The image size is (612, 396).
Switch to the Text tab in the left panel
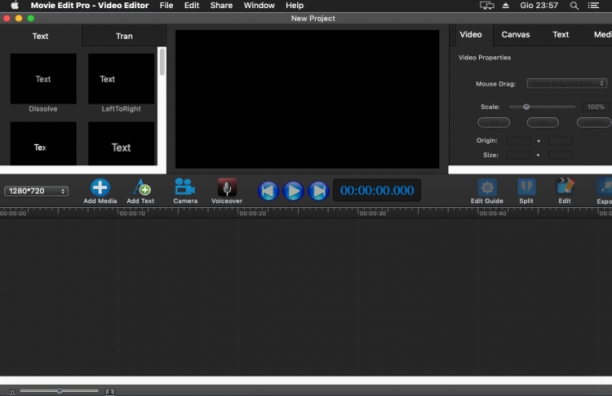(x=40, y=36)
